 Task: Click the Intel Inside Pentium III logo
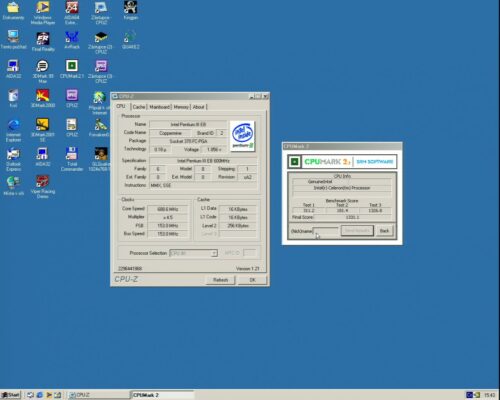pyautogui.click(x=242, y=136)
